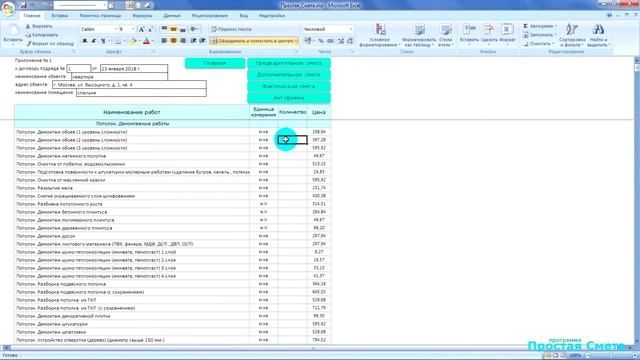
Task: Open the Borders dropdown arrow
Action: 124,41
